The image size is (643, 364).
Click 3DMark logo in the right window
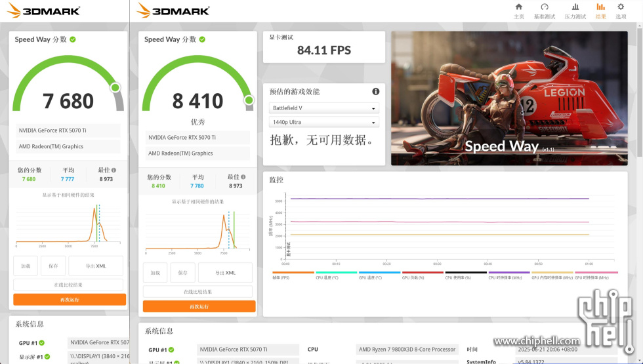coord(173,10)
